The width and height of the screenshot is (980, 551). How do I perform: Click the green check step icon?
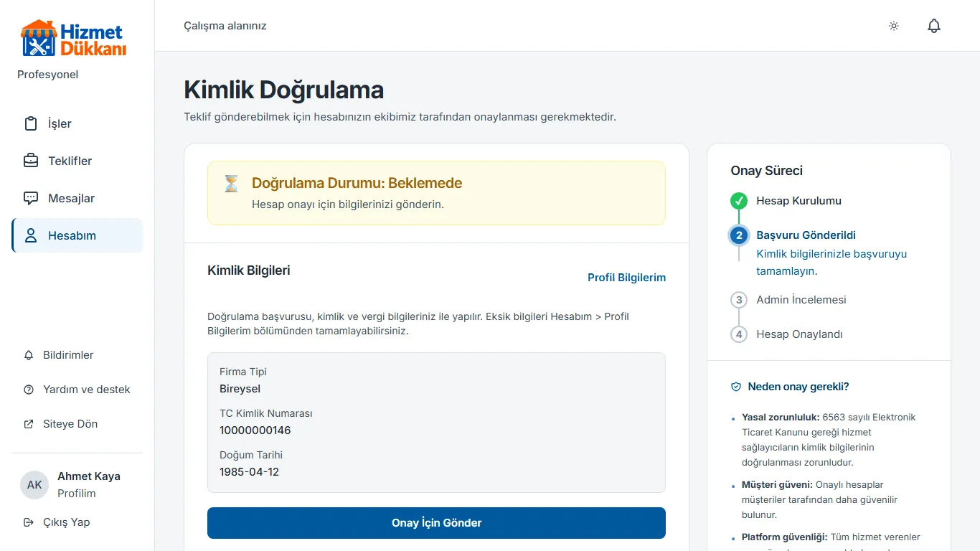(x=739, y=201)
